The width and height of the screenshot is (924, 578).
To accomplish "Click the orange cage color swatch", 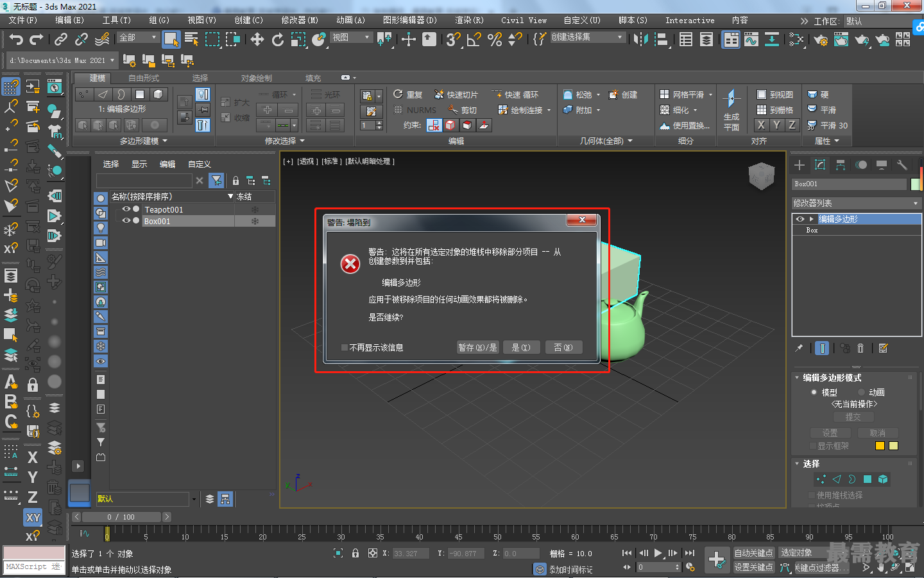I will click(x=880, y=446).
